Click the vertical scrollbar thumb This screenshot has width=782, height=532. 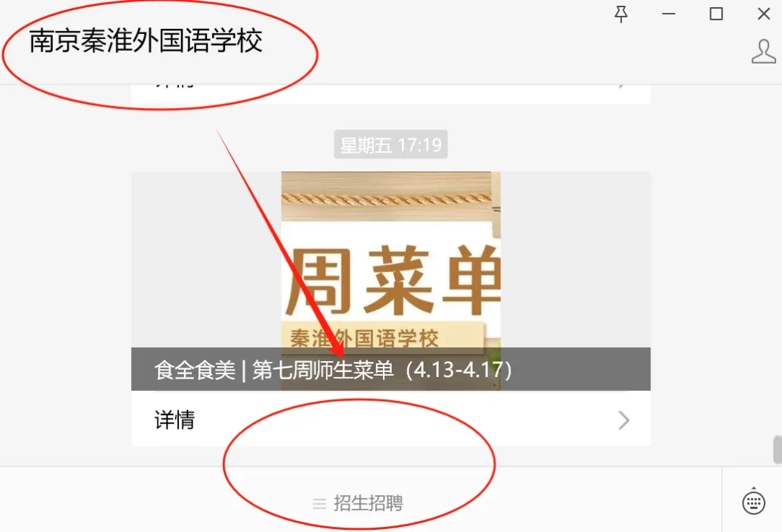pyautogui.click(x=777, y=449)
